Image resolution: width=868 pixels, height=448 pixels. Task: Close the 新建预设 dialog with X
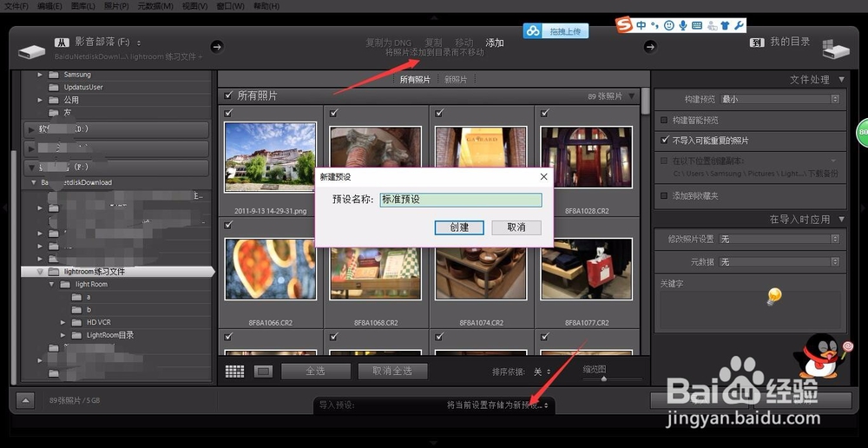tap(543, 176)
